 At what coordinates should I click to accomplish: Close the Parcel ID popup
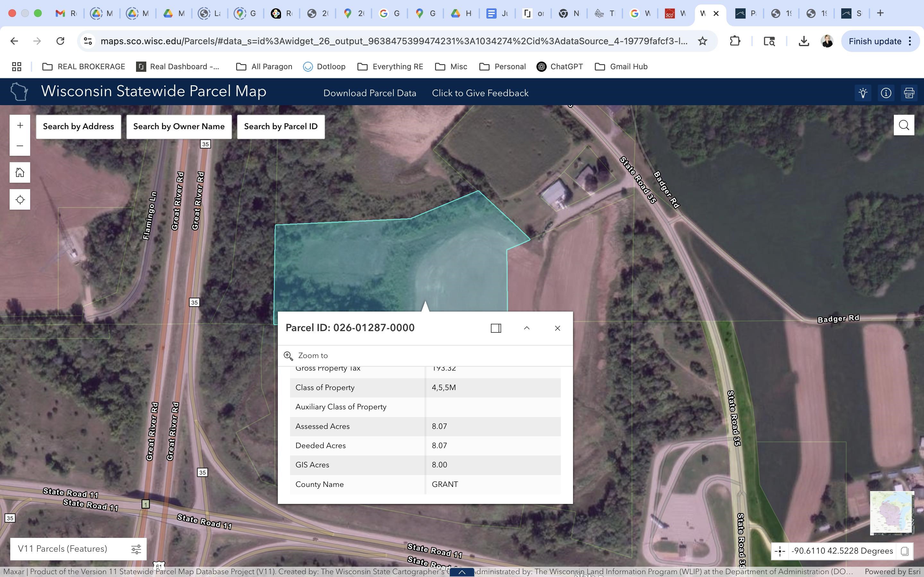pos(558,328)
